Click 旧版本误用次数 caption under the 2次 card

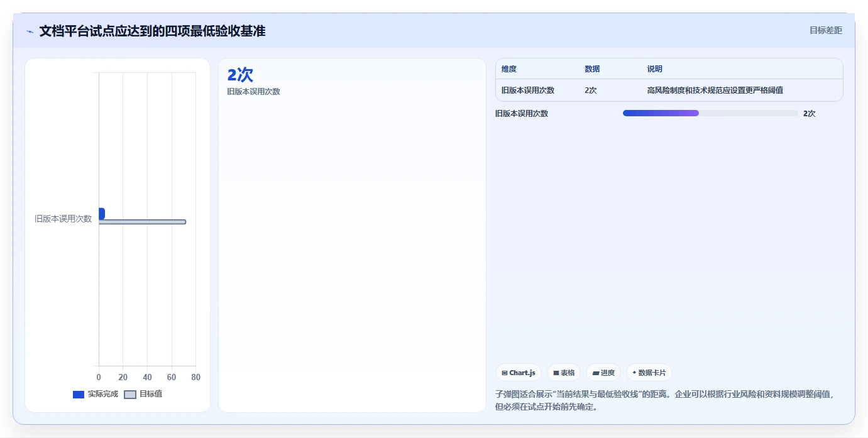[253, 92]
